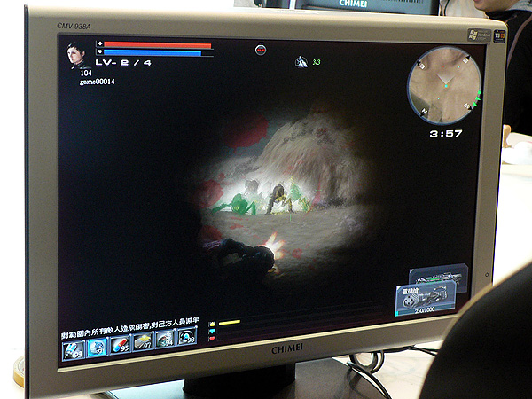Click the player character portrait
This screenshot has width=532, height=399.
(x=76, y=55)
